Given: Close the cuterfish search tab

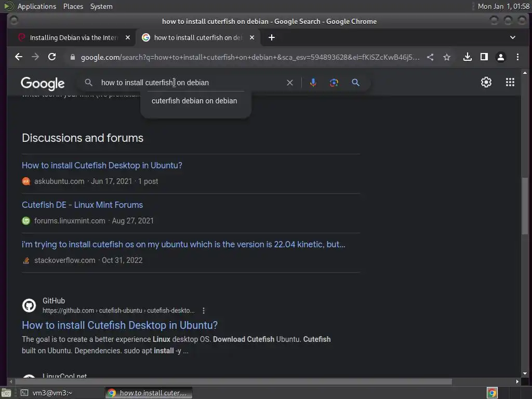Looking at the screenshot, I should [x=252, y=37].
